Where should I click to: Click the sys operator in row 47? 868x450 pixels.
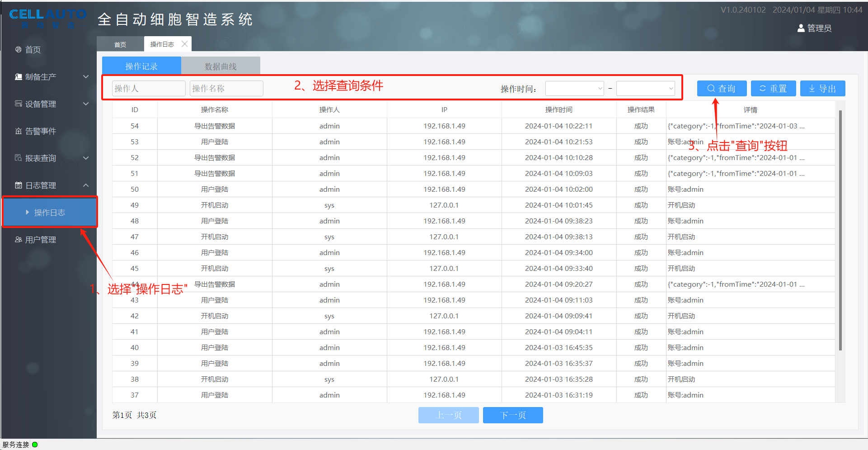pos(329,237)
